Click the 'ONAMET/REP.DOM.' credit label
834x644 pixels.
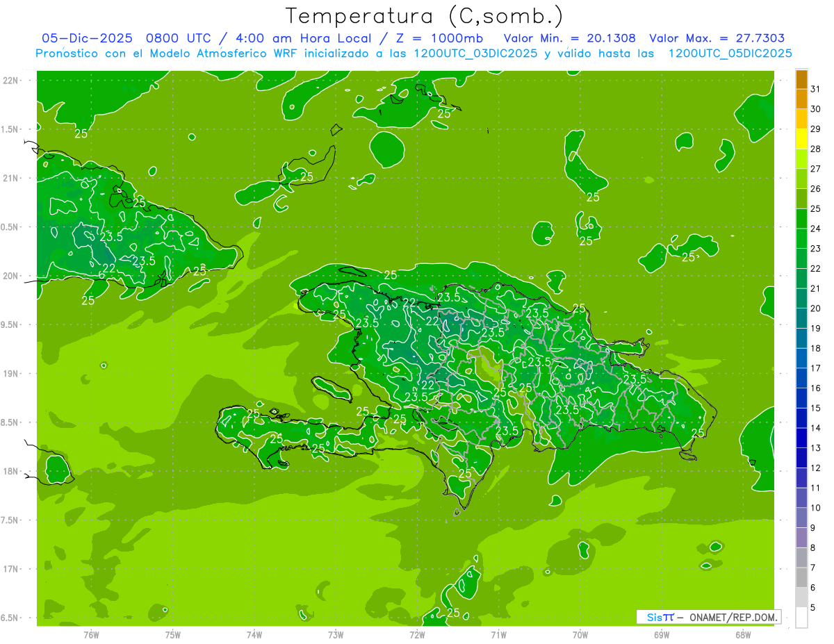click(733, 617)
